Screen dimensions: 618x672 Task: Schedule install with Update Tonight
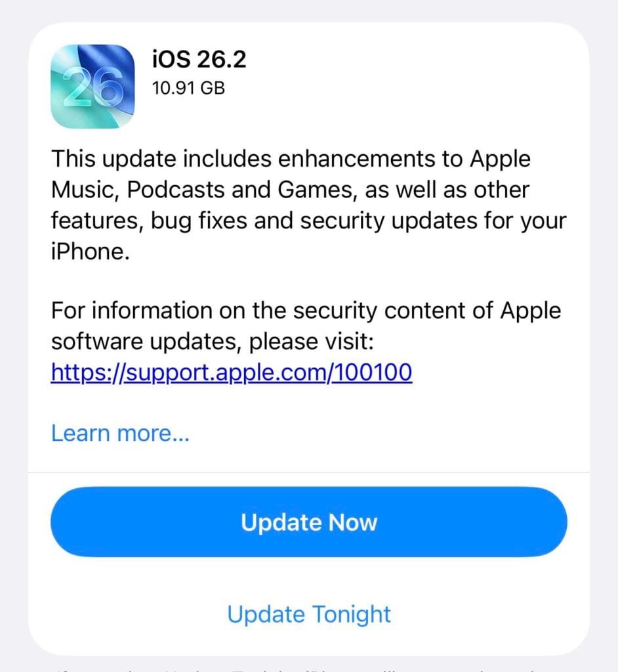click(308, 614)
